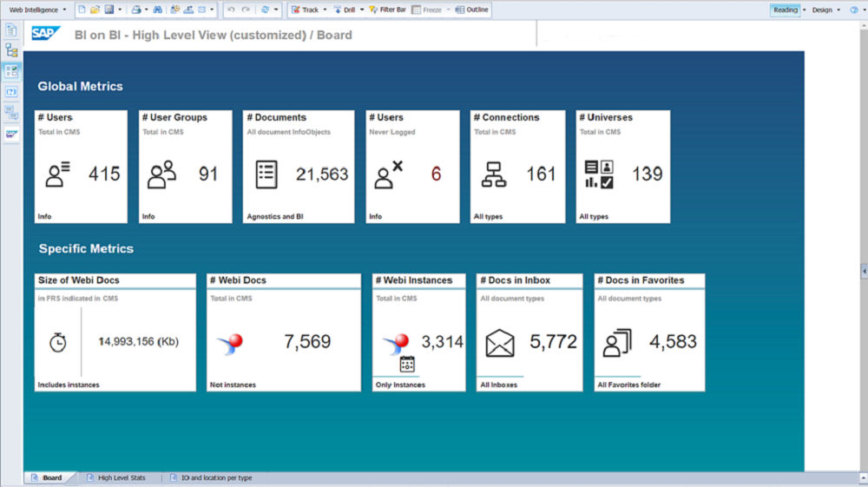Image resolution: width=868 pixels, height=487 pixels.
Task: Expand the Refresh options dropdown arrow
Action: (276, 10)
